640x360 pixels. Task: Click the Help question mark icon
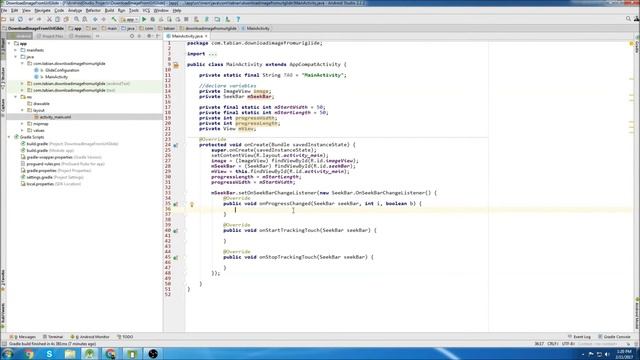click(x=238, y=19)
